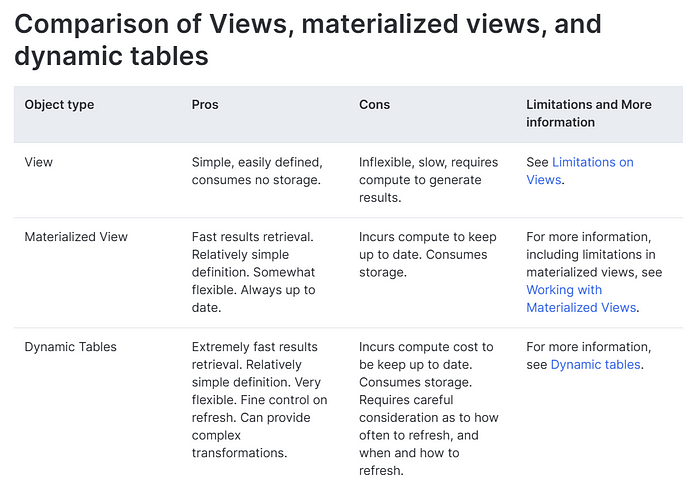The height and width of the screenshot is (496, 700).
Task: Click the 'See' text before Limitations on Views
Action: (x=537, y=163)
